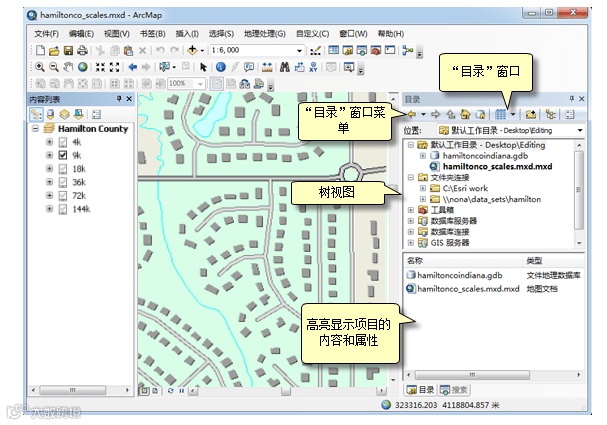Enable the 144k layer checkbox

tap(63, 209)
